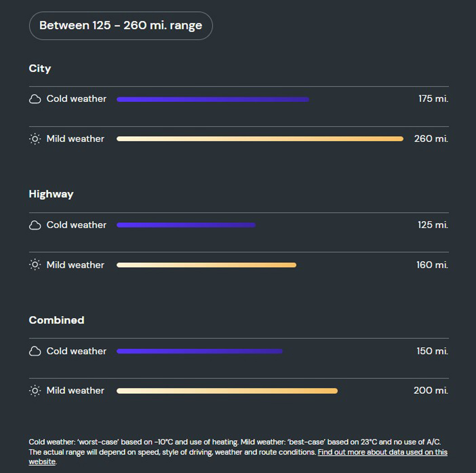Click the 125 mi. highway value label
The height and width of the screenshot is (473, 476).
click(433, 225)
